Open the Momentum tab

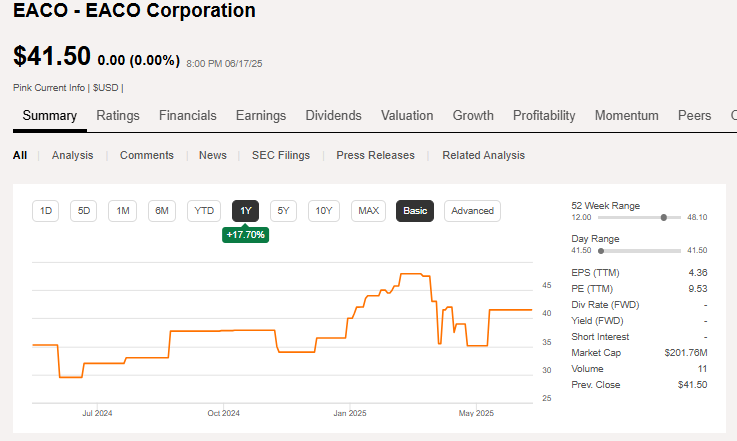[627, 116]
